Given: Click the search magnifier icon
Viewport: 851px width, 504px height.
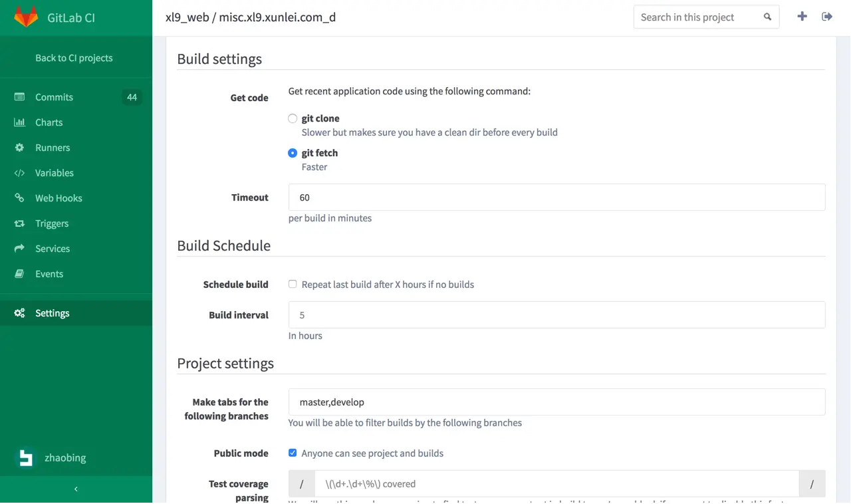Looking at the screenshot, I should click(767, 17).
